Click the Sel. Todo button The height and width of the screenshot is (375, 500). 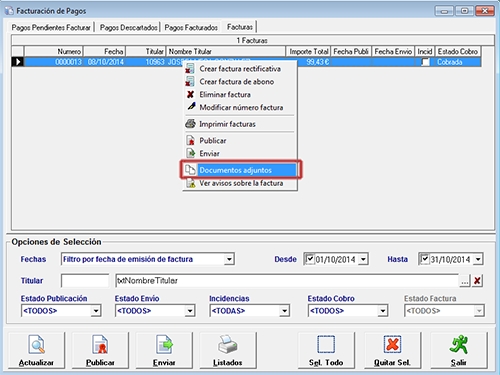click(326, 350)
